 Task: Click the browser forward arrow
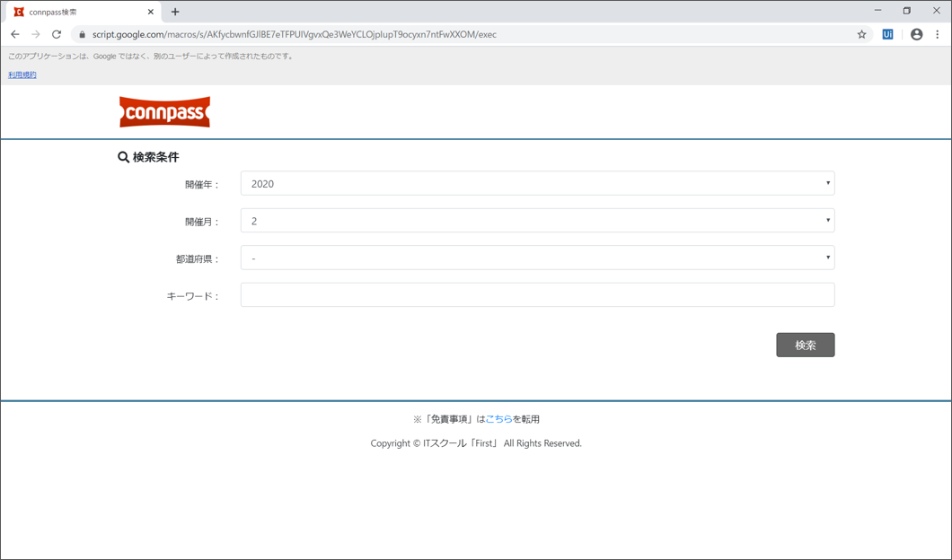click(36, 34)
